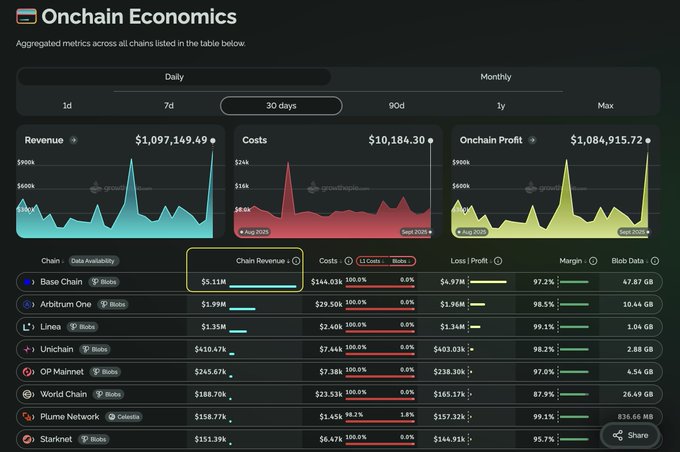Click the Unichain logo icon
The image size is (680, 452).
(27, 350)
